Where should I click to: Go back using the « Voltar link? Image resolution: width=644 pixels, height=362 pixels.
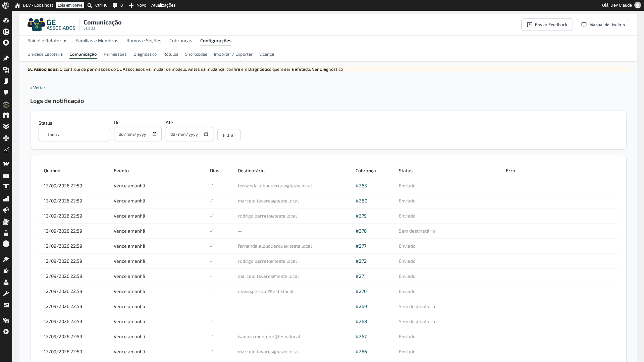[x=38, y=87]
